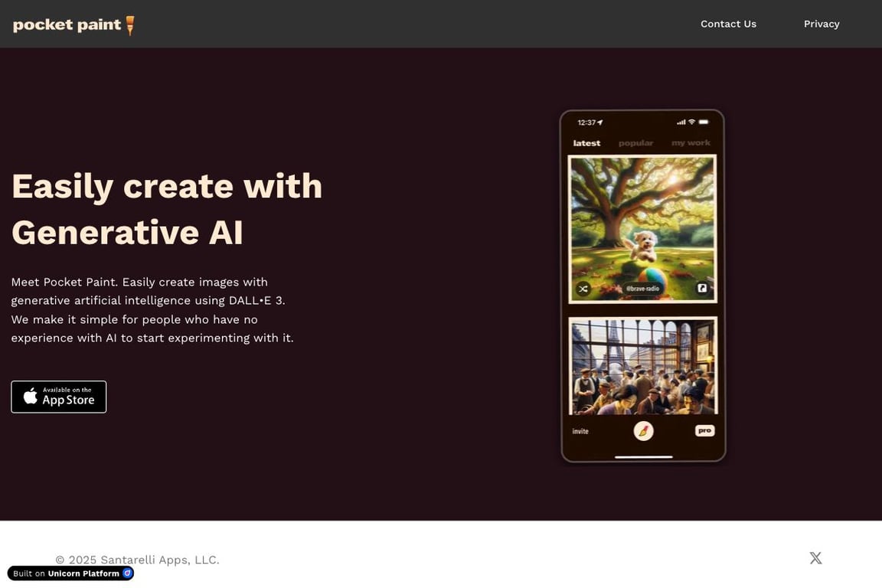Tap the wifi status icon in phone mockup
The image size is (882, 588).
coord(692,122)
